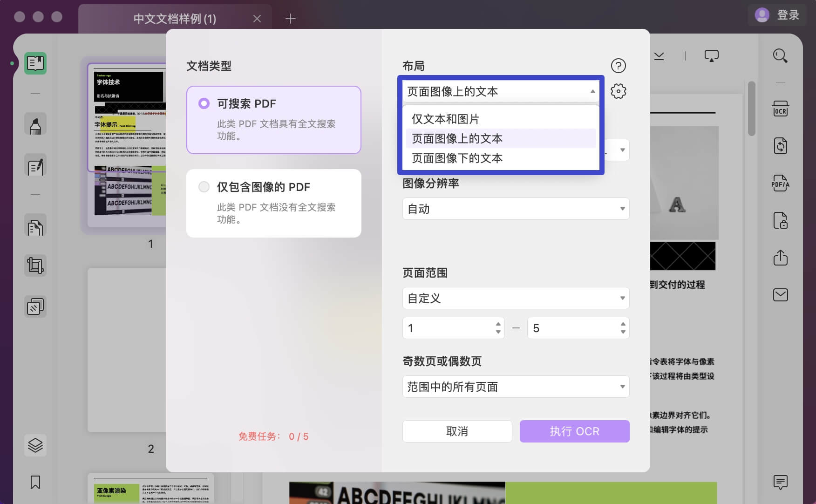Click the PDF/A save icon
Screen dimensions: 816x504
[780, 183]
